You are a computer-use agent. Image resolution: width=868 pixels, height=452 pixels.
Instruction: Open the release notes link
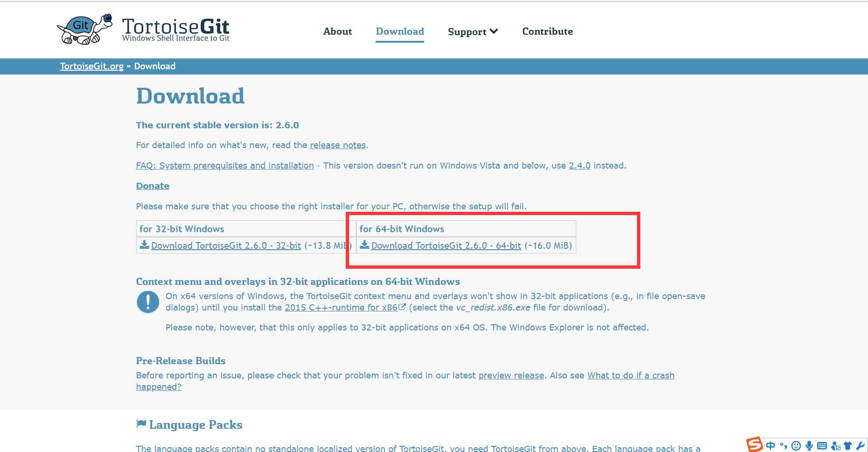[x=338, y=145]
